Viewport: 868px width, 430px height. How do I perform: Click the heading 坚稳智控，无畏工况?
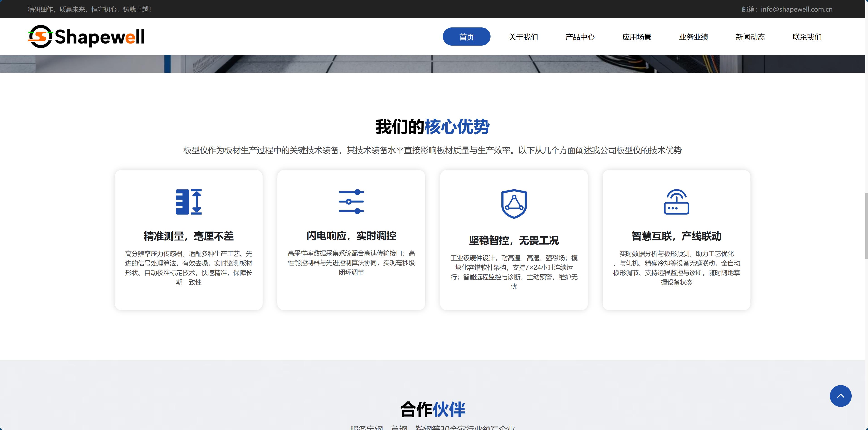(x=514, y=240)
